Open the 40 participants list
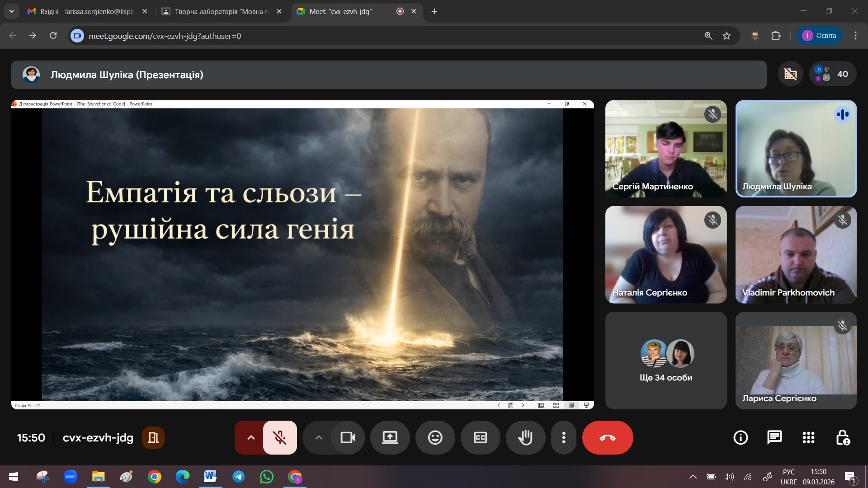 (x=833, y=74)
